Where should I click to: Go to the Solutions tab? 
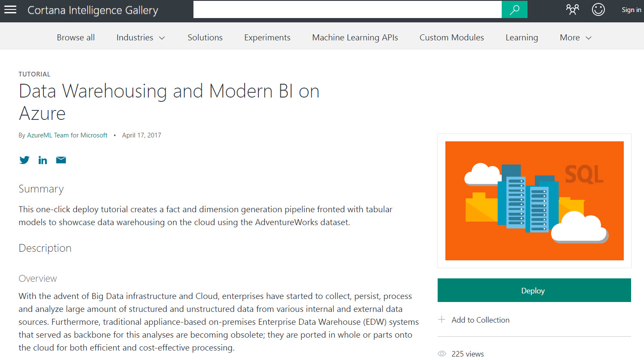point(205,37)
